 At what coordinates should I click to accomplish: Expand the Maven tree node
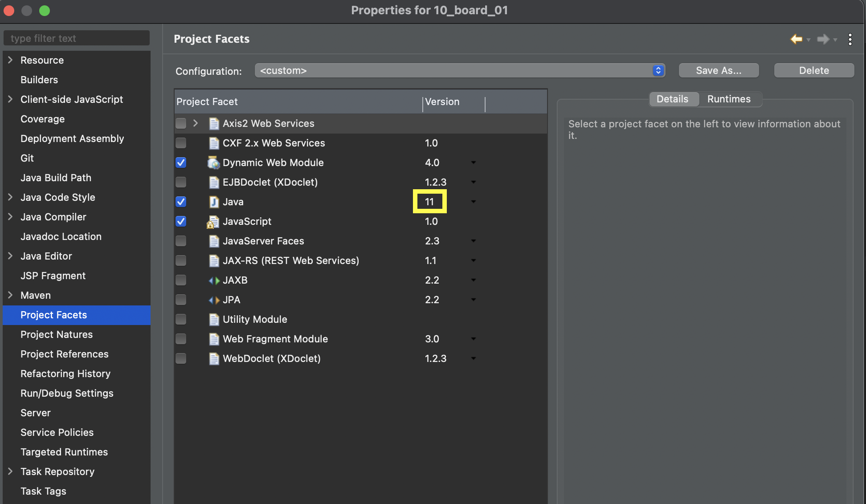point(10,295)
